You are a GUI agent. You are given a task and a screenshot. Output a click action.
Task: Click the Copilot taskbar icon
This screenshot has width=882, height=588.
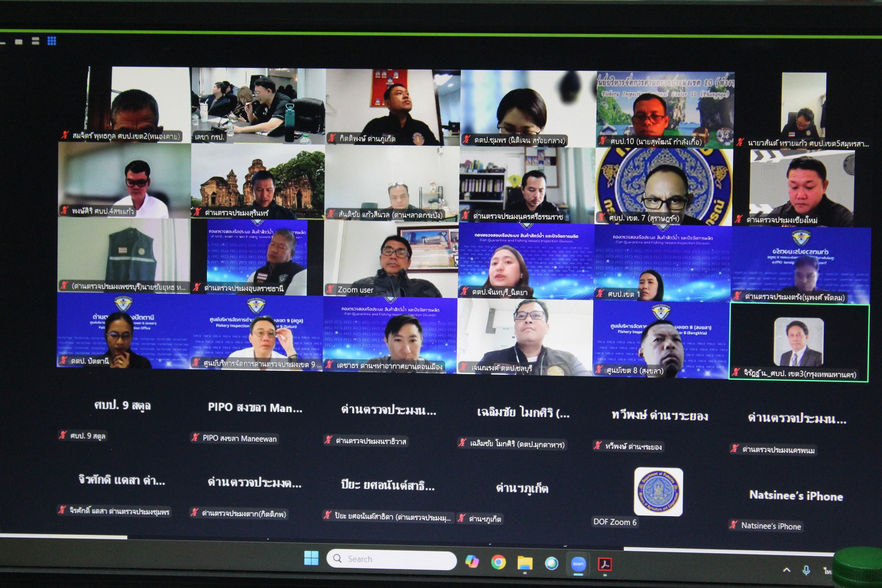[x=472, y=562]
